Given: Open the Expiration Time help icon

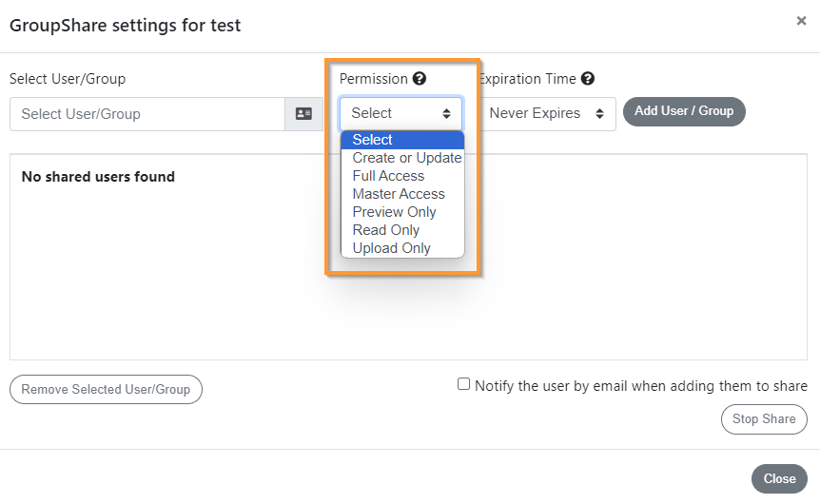Looking at the screenshot, I should 588,78.
